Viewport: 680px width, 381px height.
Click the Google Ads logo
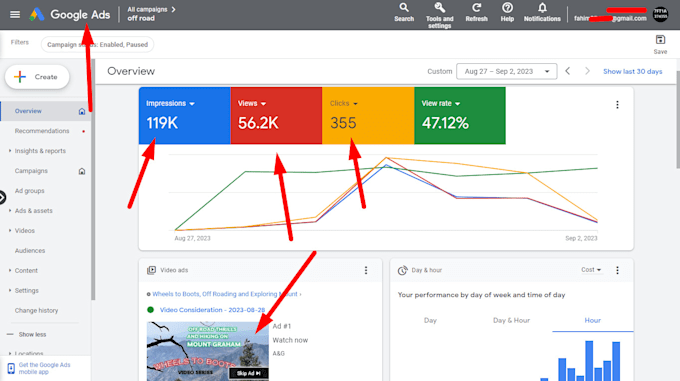(x=70, y=15)
